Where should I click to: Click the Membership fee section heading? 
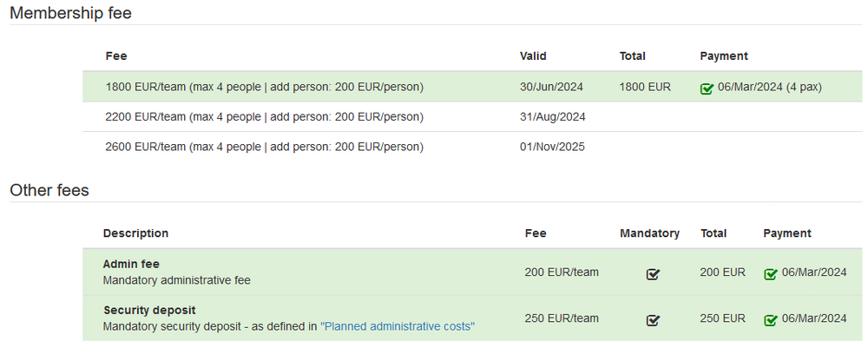coord(71,13)
